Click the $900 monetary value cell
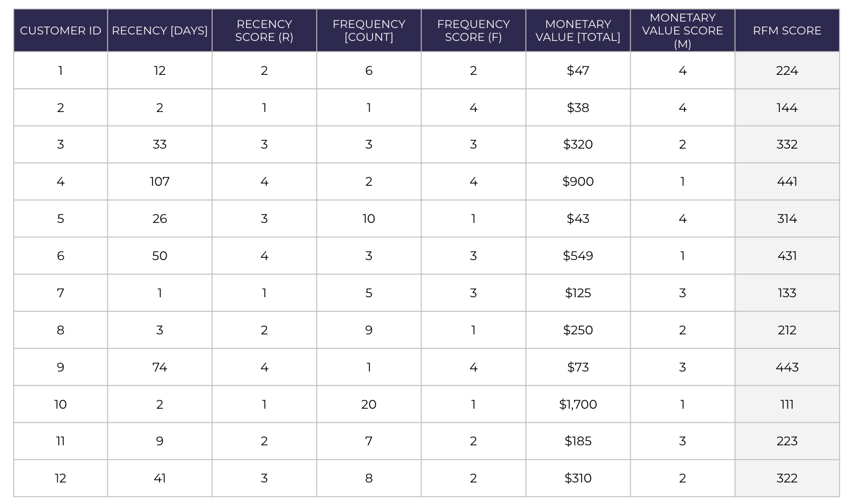Image resolution: width=857 pixels, height=504 pixels. coord(578,181)
